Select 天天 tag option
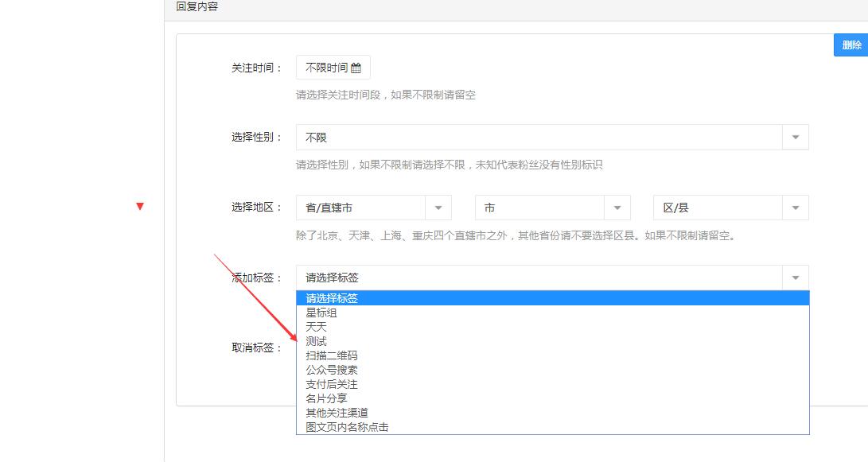 click(x=317, y=327)
